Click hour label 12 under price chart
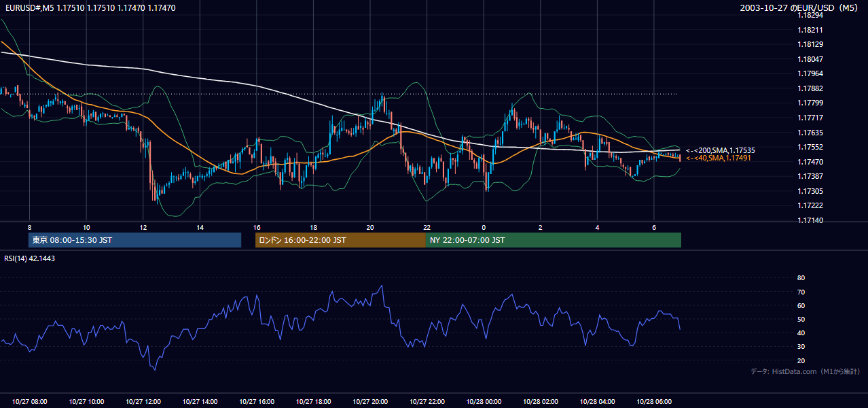868x408 pixels. coord(143,227)
